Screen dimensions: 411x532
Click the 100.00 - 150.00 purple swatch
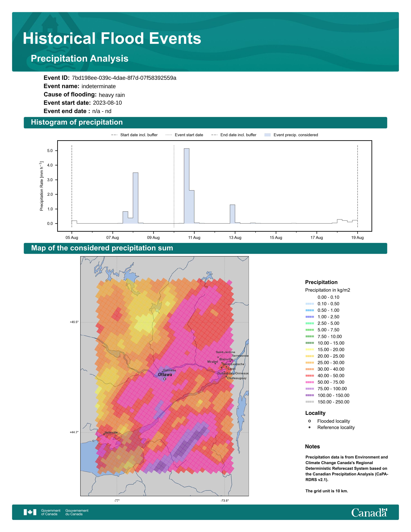click(x=309, y=395)
